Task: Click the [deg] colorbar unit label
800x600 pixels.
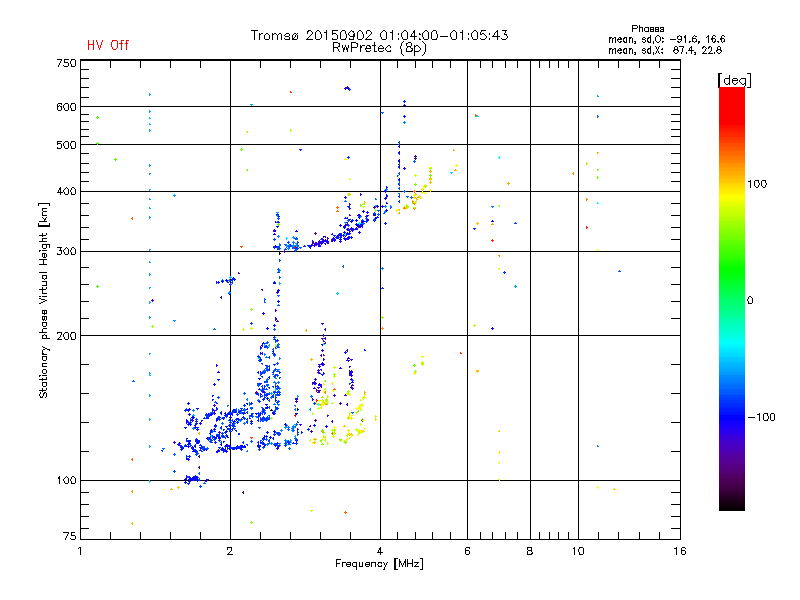Action: click(736, 79)
